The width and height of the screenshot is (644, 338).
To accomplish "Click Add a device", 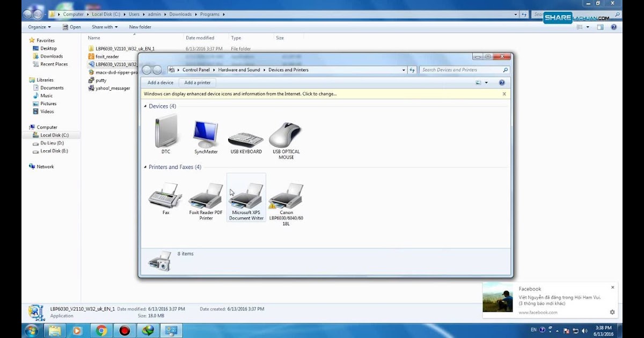I will pyautogui.click(x=160, y=83).
